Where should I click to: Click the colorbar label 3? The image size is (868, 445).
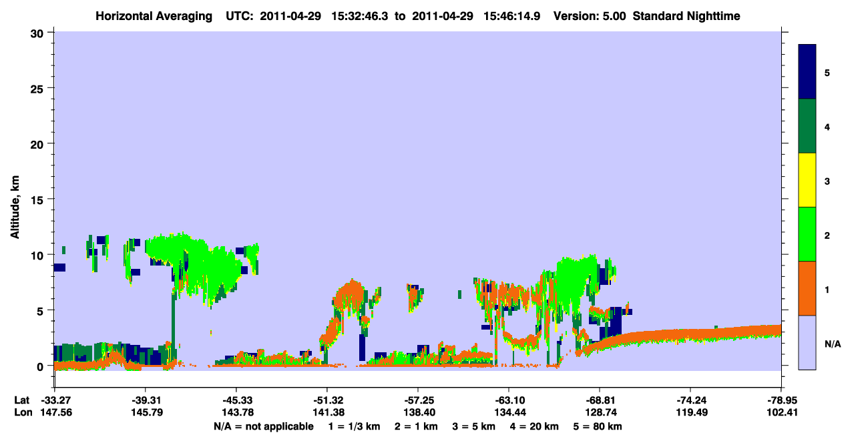(827, 181)
